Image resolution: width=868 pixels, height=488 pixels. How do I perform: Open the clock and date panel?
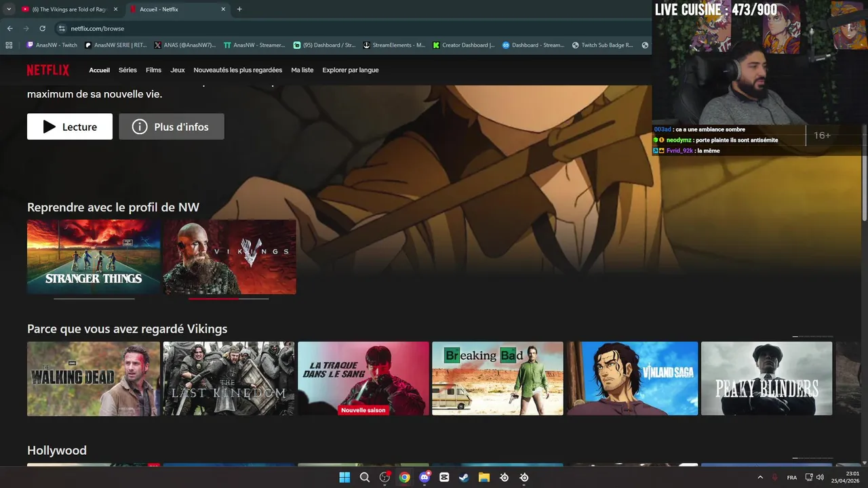tap(846, 477)
